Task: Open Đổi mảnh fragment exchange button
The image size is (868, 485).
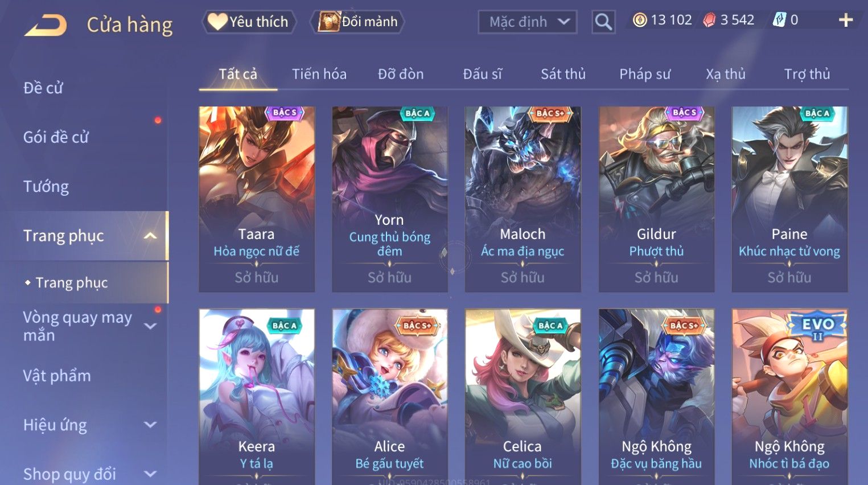Action: pos(358,22)
